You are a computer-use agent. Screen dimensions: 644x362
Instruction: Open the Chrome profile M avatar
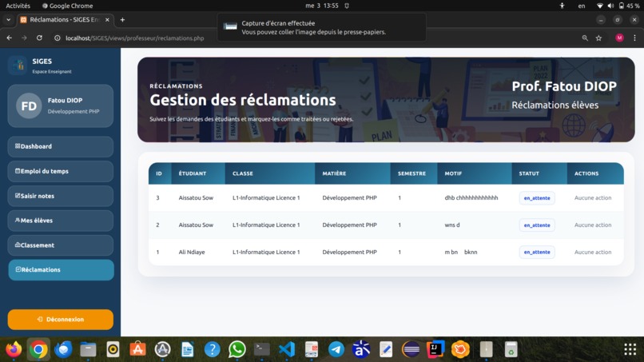pyautogui.click(x=619, y=38)
